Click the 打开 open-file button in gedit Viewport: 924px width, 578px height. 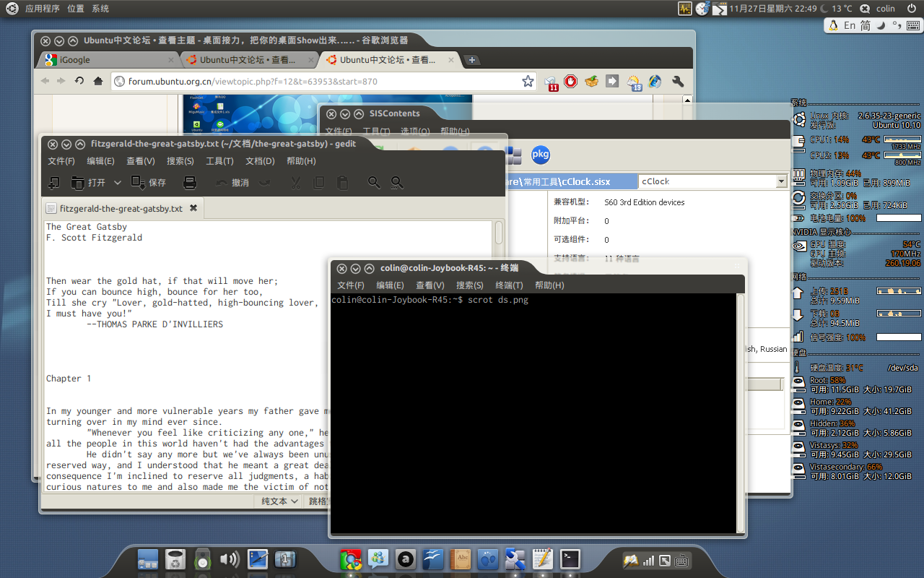(88, 183)
